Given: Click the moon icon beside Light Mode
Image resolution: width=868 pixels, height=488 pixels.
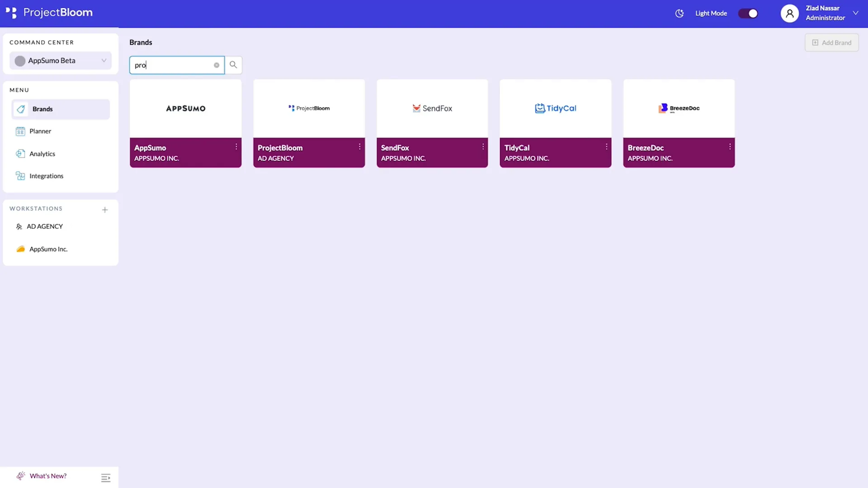Looking at the screenshot, I should pyautogui.click(x=679, y=14).
